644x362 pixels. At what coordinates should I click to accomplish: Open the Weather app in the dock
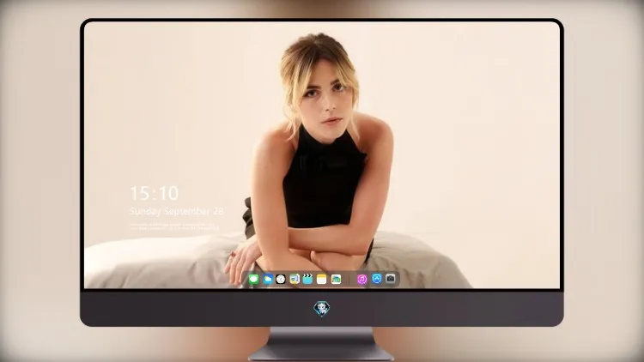coord(267,279)
